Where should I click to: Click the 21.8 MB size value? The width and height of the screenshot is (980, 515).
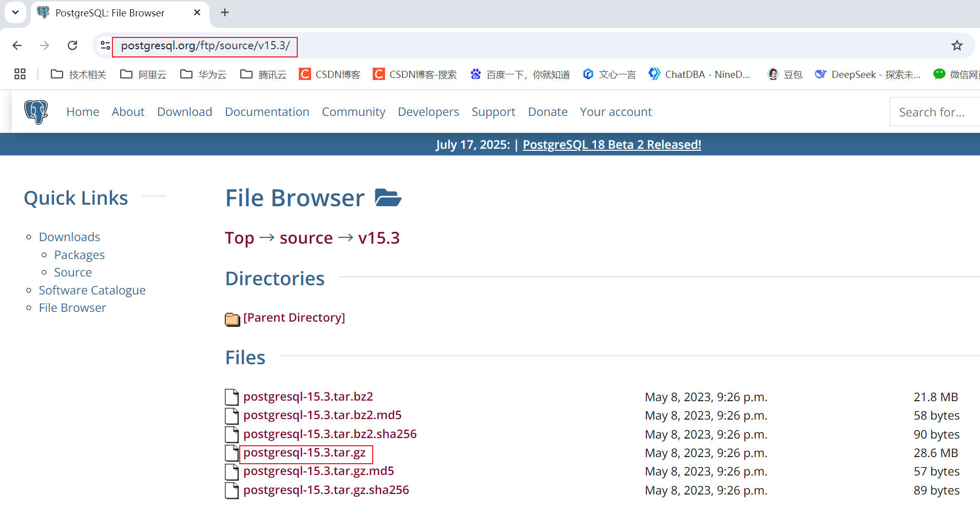pyautogui.click(x=936, y=397)
